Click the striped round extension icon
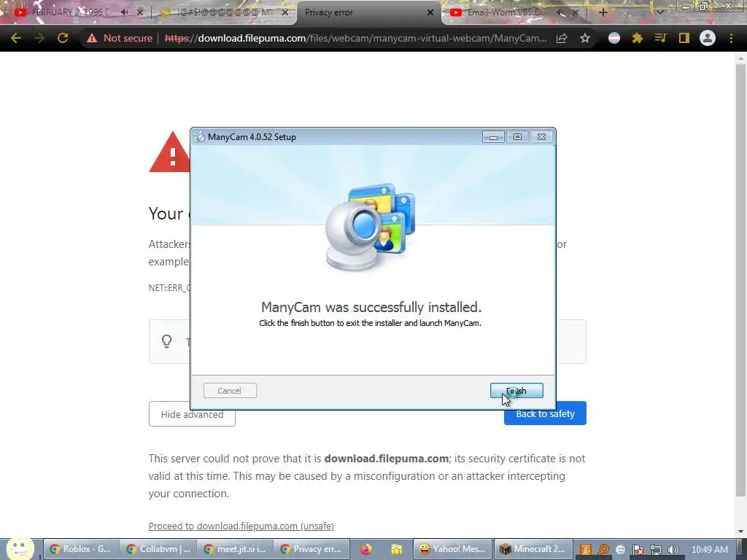 tap(614, 38)
